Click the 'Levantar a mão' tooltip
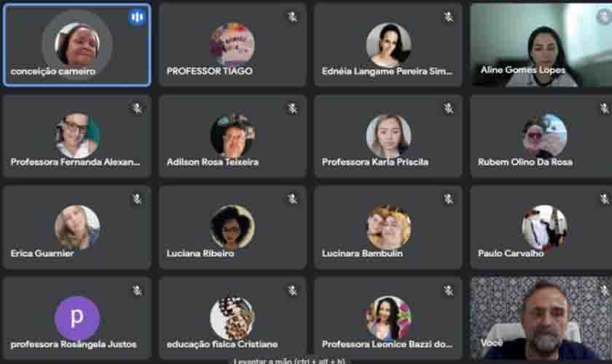The height and width of the screenshot is (364, 612). tap(289, 361)
